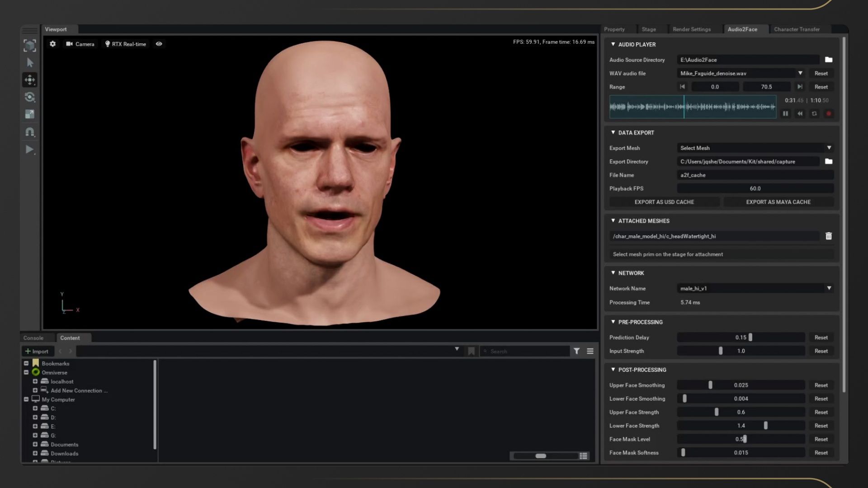
Task: Collapse the AUDIO PLAYER section
Action: 613,44
